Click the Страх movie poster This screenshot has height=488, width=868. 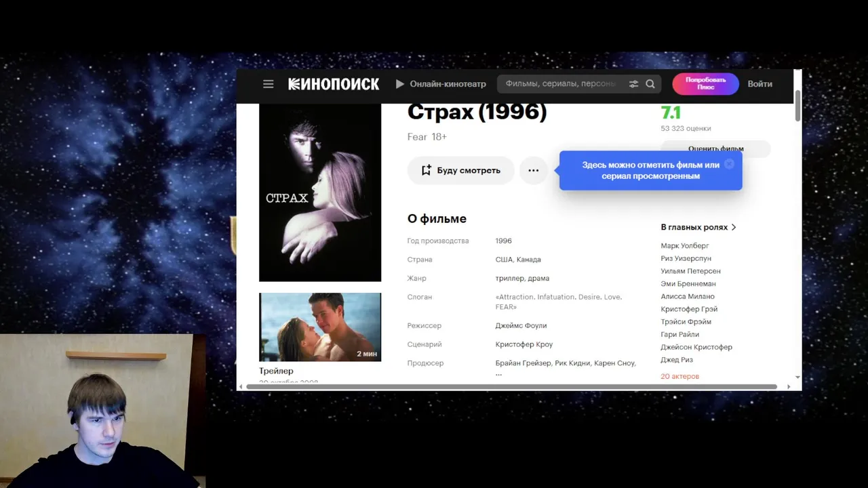tap(320, 192)
